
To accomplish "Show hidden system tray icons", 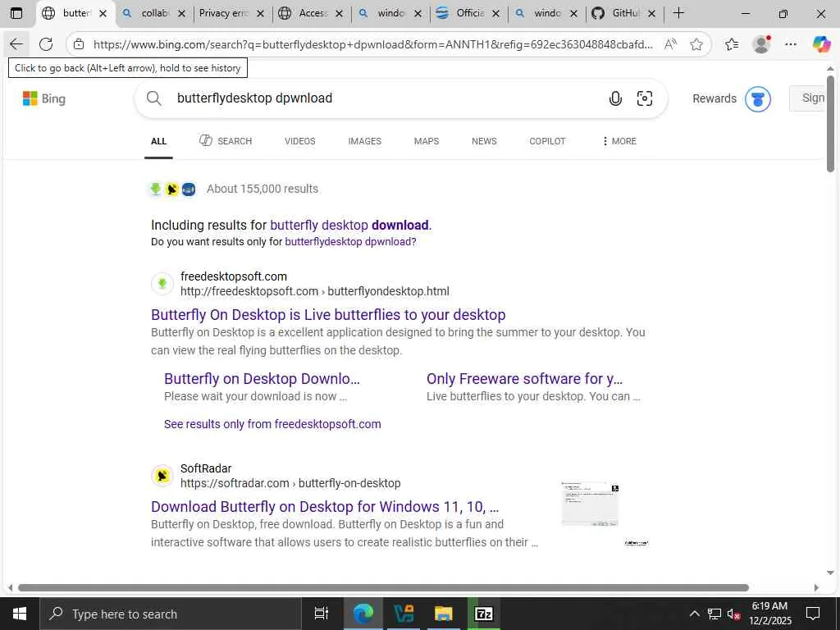I will click(x=694, y=614).
